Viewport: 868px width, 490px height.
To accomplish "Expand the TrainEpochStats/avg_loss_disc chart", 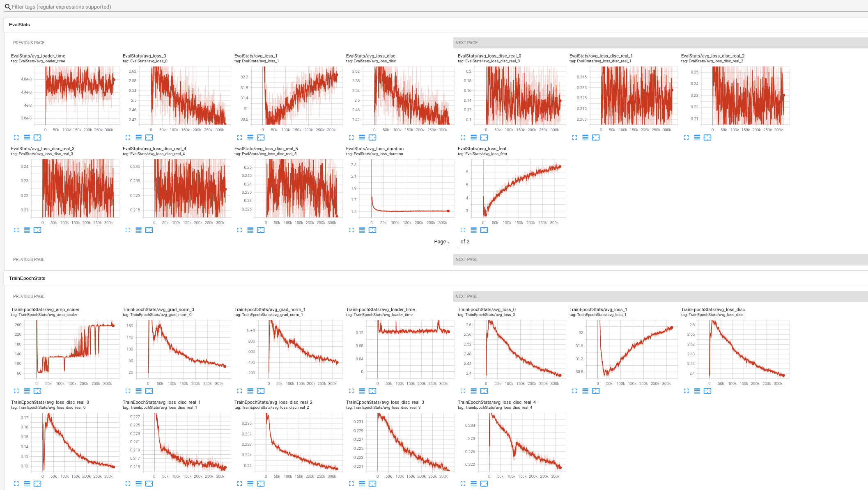I will tap(687, 391).
